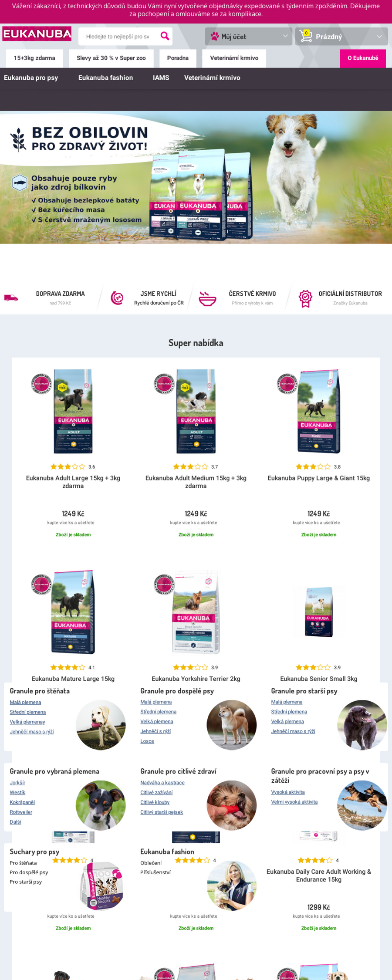The width and height of the screenshot is (392, 980).
Task: Click the magnifier search icon
Action: pyautogui.click(x=165, y=36)
